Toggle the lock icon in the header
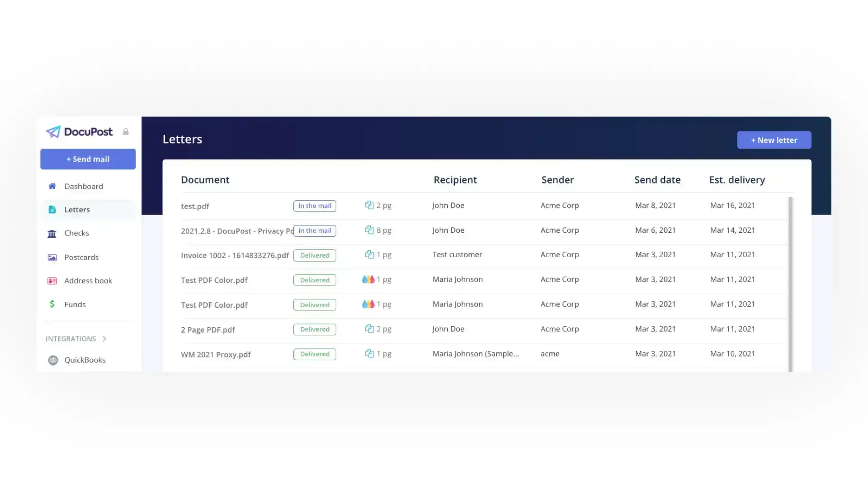This screenshot has width=868, height=488. [126, 131]
